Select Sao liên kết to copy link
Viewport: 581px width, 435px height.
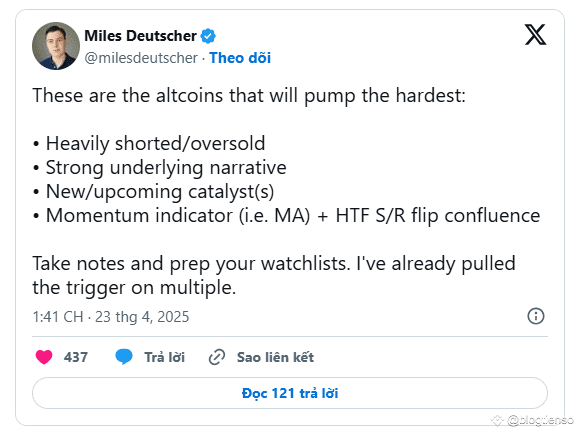click(x=275, y=357)
